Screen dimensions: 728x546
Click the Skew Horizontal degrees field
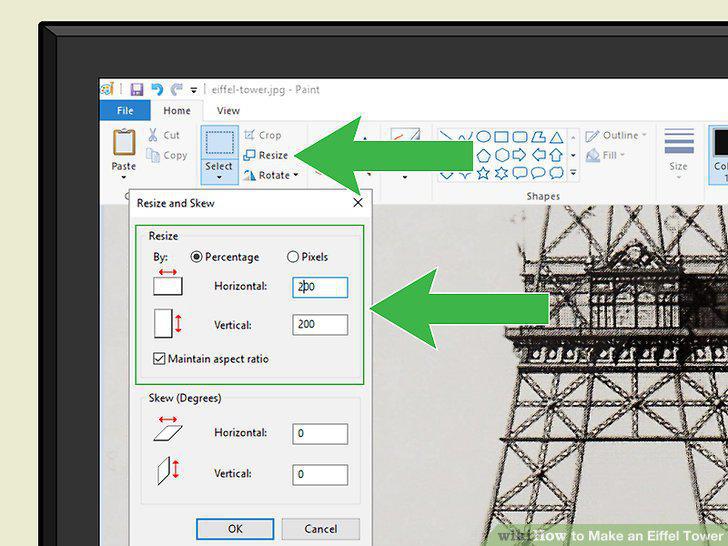click(x=320, y=434)
